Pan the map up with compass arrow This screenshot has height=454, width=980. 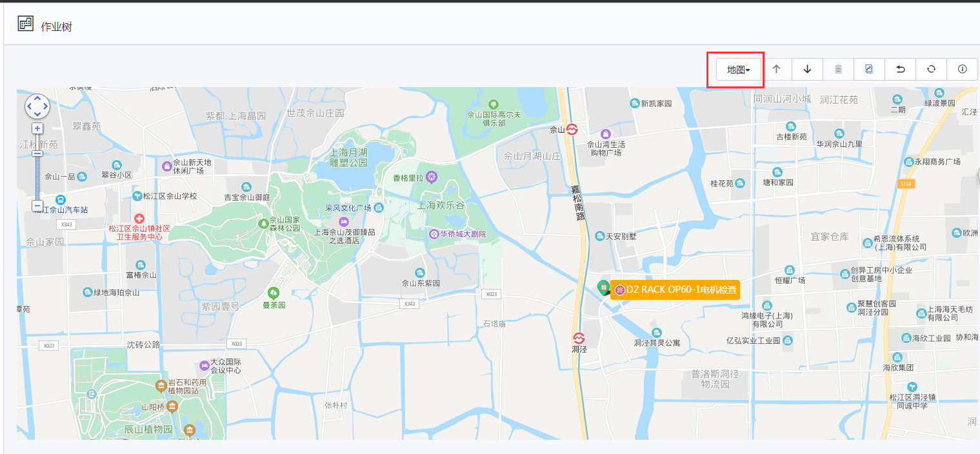pyautogui.click(x=37, y=98)
